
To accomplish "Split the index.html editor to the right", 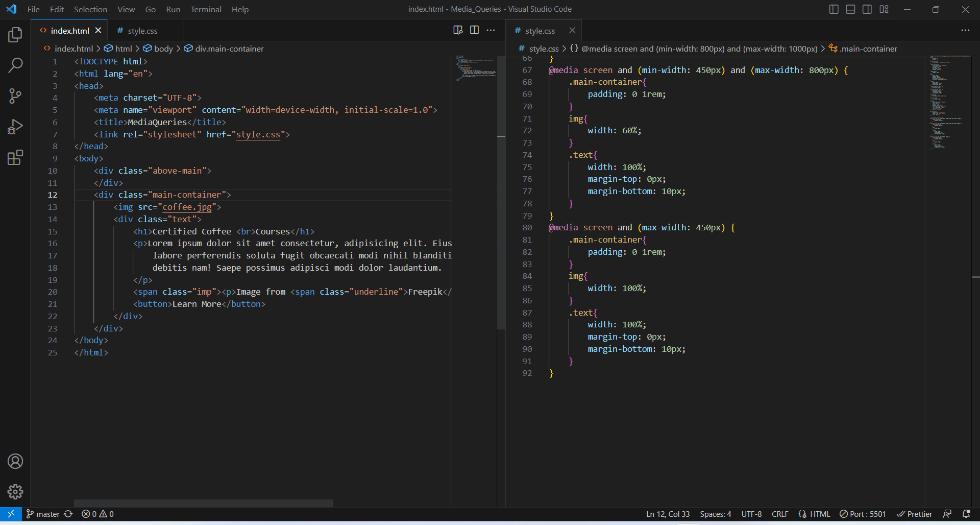I will pos(474,30).
